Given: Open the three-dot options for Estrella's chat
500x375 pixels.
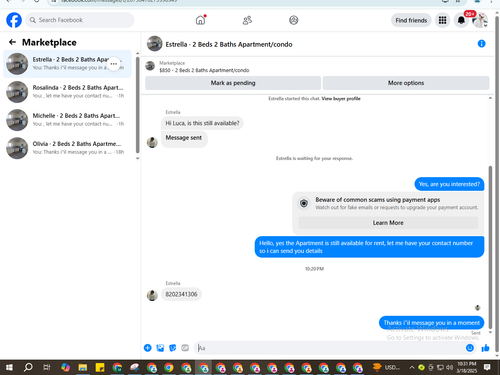Looking at the screenshot, I should 114,64.
